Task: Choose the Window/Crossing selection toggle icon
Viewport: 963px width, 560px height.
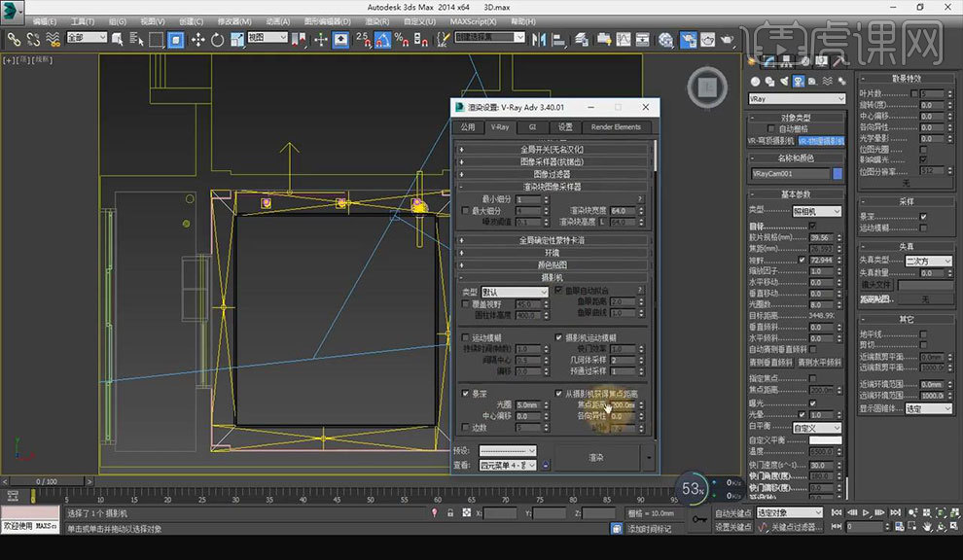Action: click(x=176, y=40)
